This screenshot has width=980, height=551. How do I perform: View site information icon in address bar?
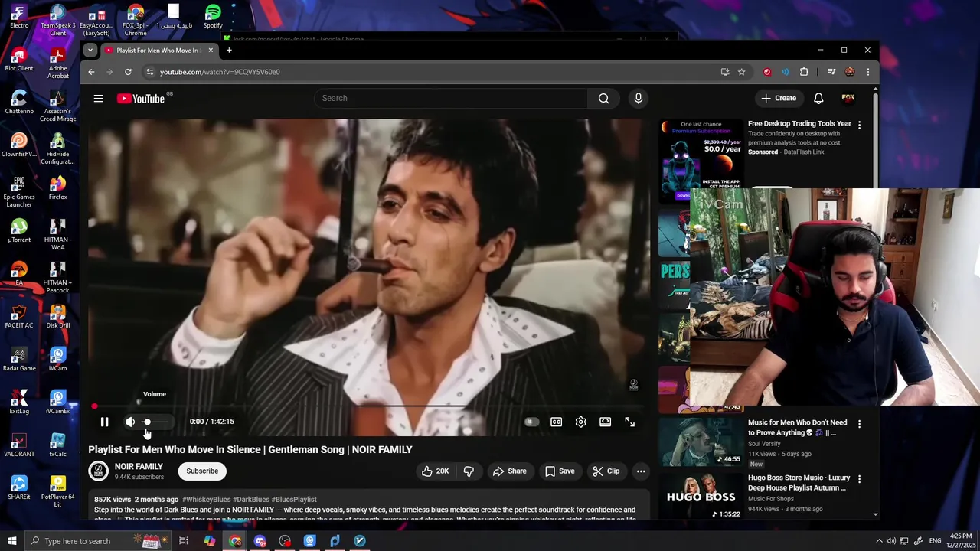(150, 72)
